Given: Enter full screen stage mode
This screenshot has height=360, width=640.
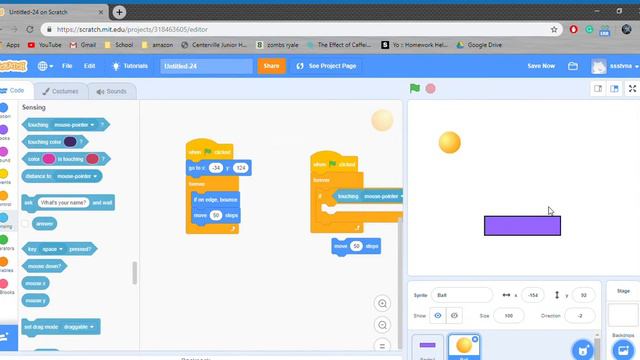Looking at the screenshot, I should [x=632, y=89].
